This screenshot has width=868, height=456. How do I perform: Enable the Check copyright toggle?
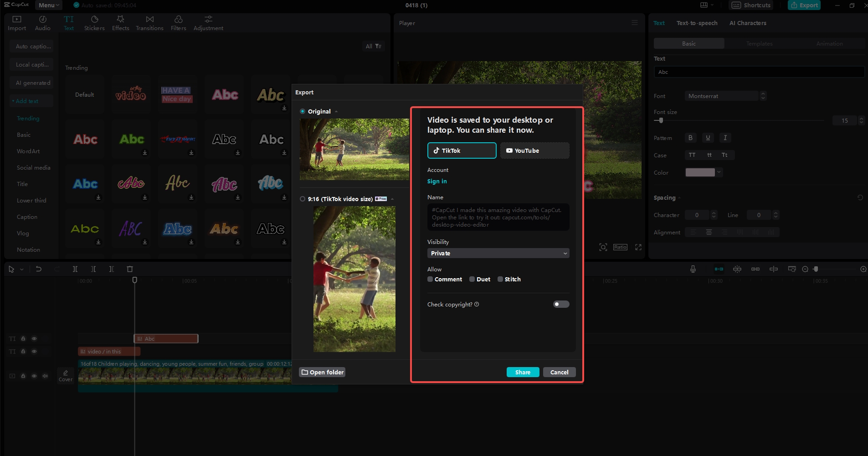(x=561, y=304)
